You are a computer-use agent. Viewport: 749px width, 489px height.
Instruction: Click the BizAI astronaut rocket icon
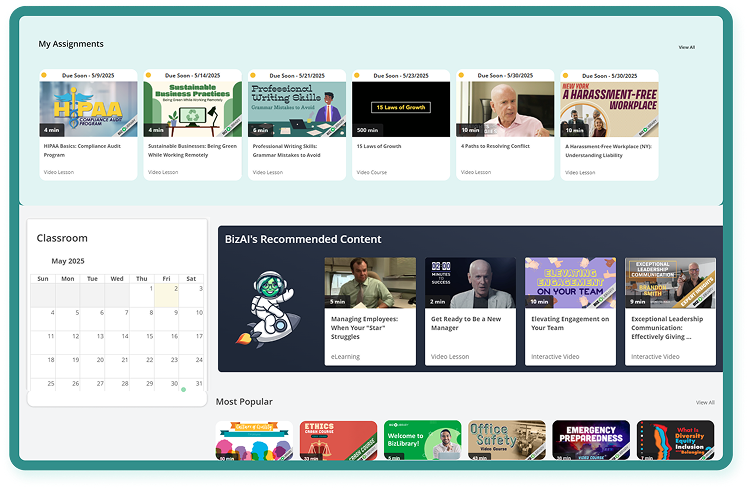pos(269,308)
